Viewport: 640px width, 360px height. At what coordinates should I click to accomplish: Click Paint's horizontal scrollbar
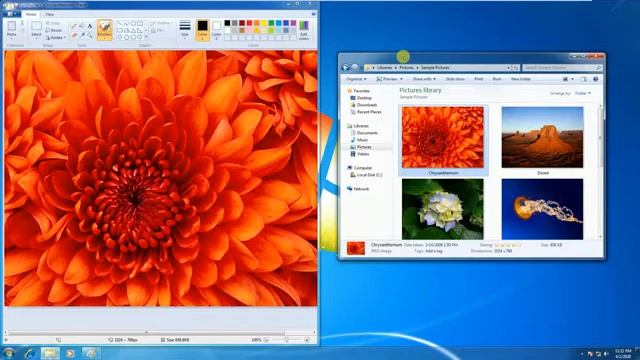[147, 333]
